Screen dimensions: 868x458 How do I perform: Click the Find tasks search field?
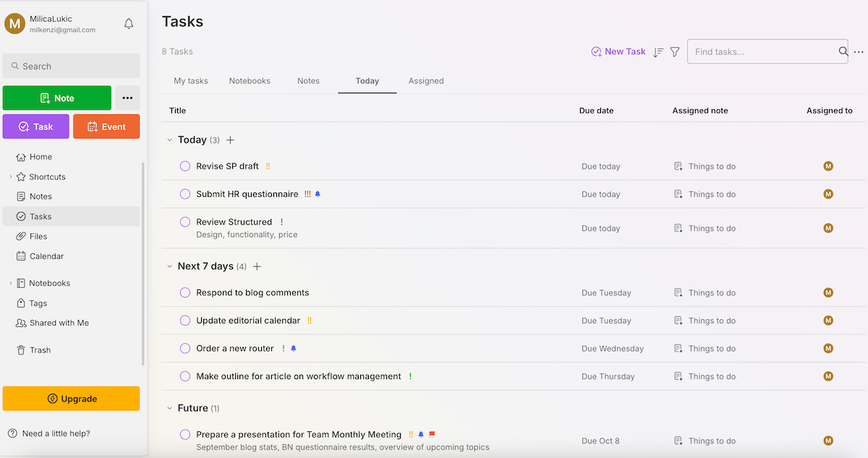[759, 51]
